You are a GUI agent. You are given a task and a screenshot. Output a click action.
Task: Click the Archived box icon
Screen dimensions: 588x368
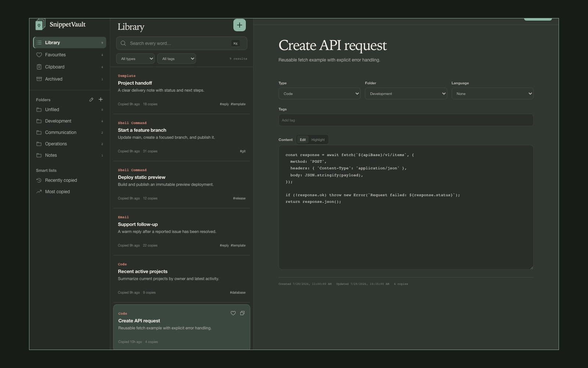click(39, 79)
